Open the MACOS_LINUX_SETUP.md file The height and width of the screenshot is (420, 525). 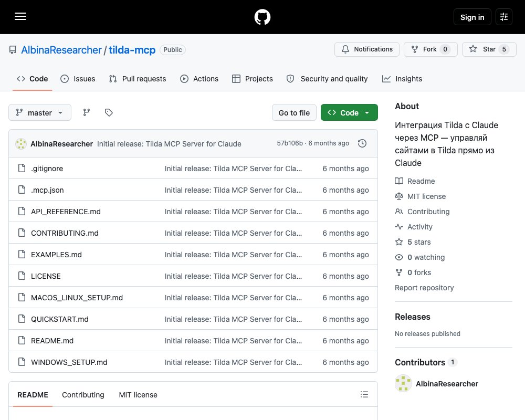(x=77, y=298)
